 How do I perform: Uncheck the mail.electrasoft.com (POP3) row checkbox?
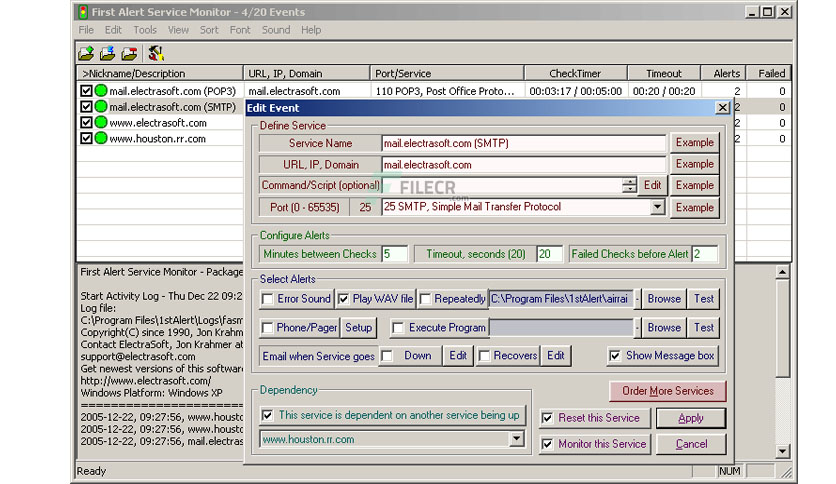point(86,91)
